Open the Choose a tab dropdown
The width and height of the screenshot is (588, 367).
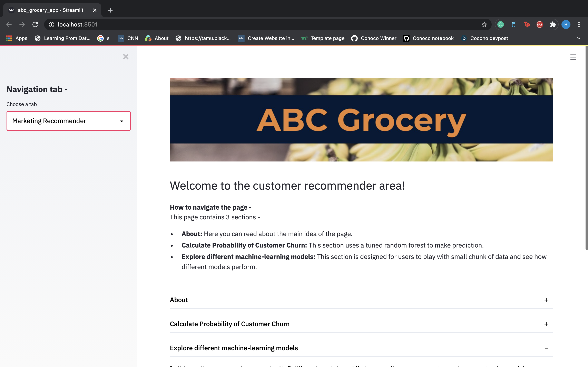(x=69, y=121)
